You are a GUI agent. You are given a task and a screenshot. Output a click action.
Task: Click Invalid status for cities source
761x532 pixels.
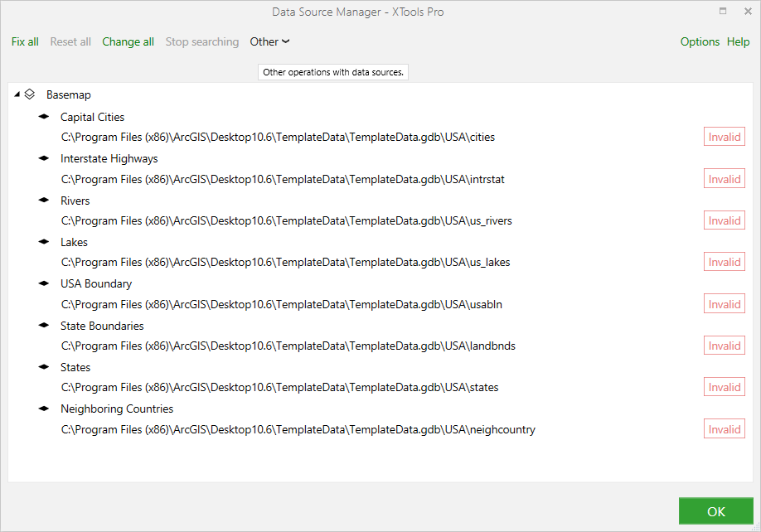click(725, 137)
